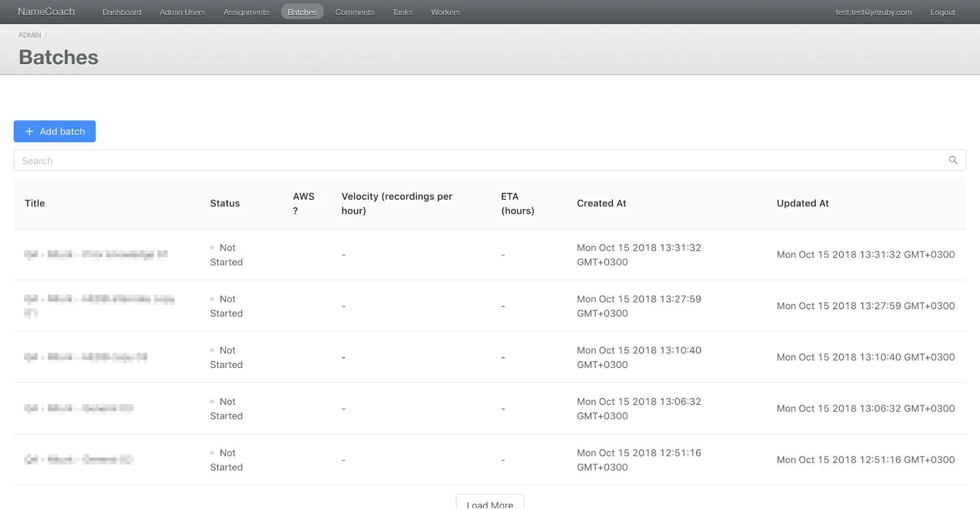This screenshot has height=509, width=980.
Task: Open the Assignments page
Action: [x=246, y=12]
